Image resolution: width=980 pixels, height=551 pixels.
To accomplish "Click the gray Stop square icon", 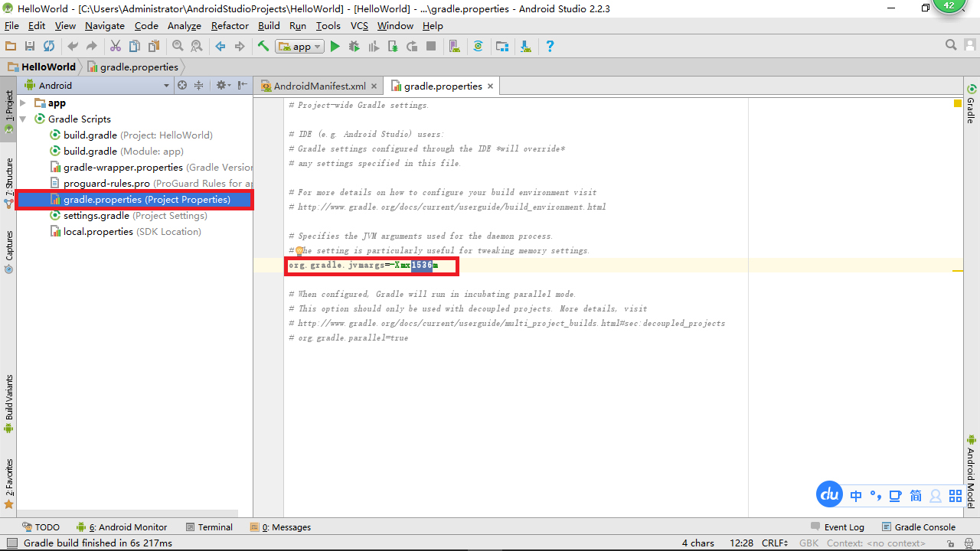I will [x=431, y=47].
